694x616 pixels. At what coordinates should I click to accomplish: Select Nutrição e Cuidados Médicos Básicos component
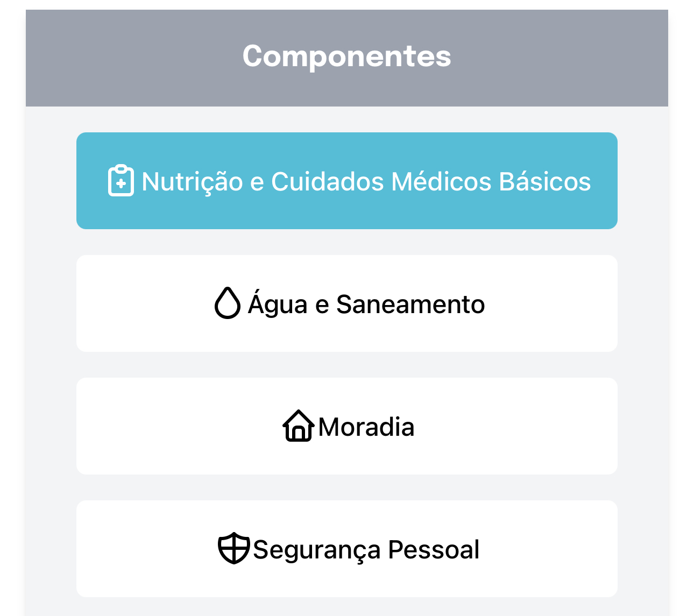pyautogui.click(x=346, y=181)
